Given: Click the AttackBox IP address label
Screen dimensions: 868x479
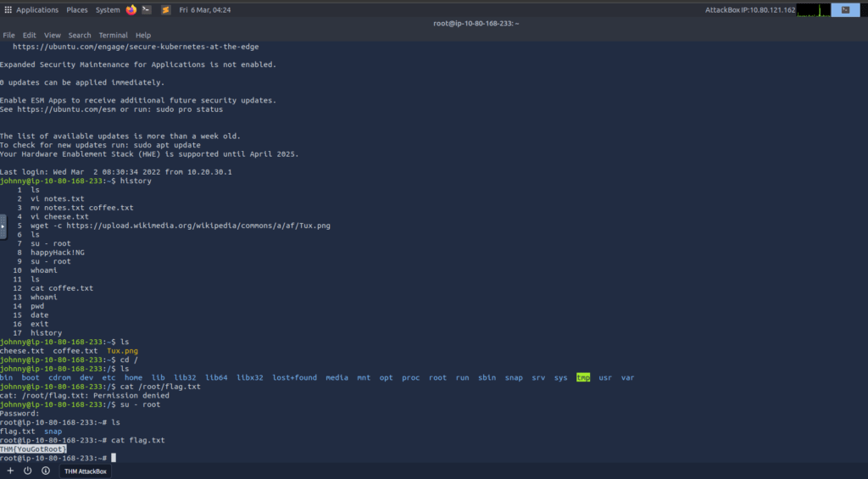Looking at the screenshot, I should (750, 10).
